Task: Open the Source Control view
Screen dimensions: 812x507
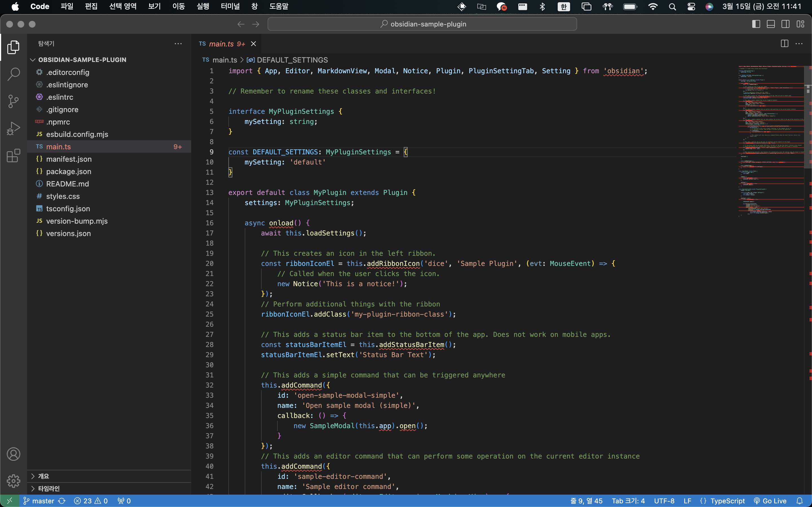Action: point(14,101)
